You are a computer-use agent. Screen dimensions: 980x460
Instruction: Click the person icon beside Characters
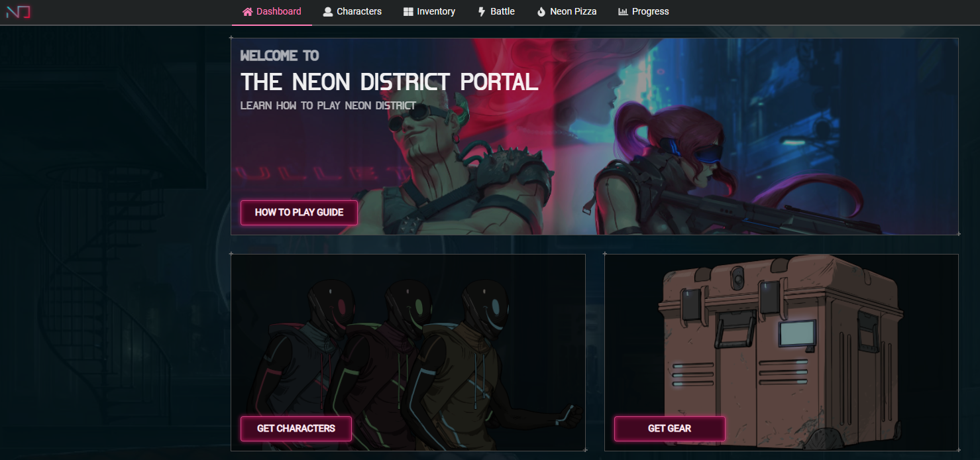(x=327, y=11)
